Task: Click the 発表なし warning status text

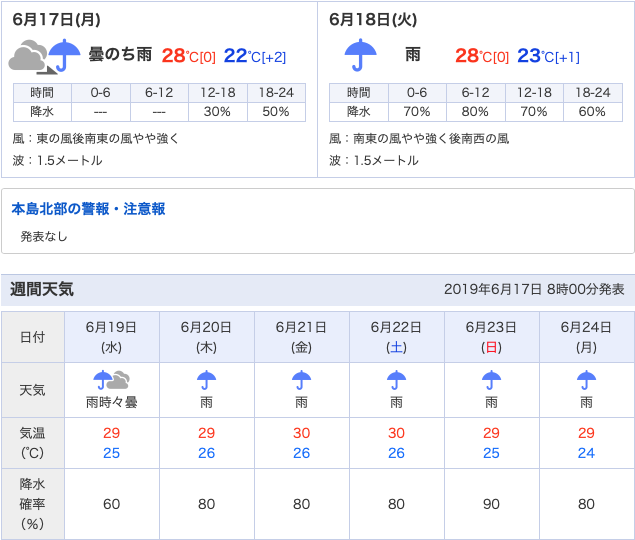Action: point(44,236)
